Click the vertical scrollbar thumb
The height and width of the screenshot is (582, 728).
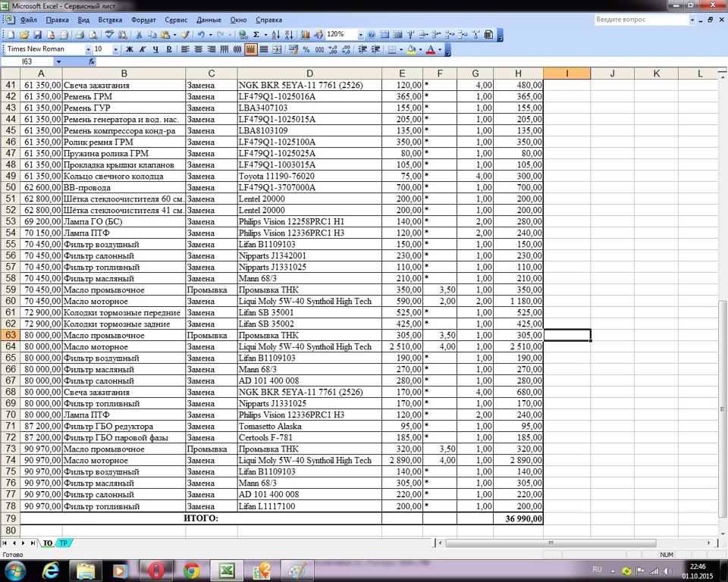tap(722, 408)
